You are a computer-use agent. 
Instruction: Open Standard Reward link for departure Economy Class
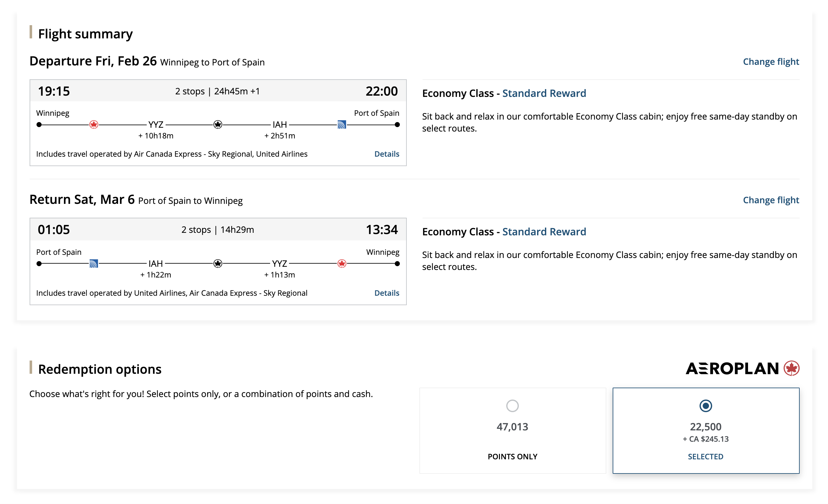tap(544, 93)
